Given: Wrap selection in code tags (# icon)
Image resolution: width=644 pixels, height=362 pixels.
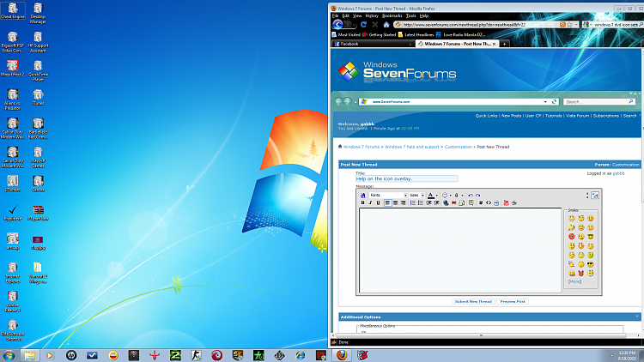Looking at the screenshot, I should pos(481,202).
